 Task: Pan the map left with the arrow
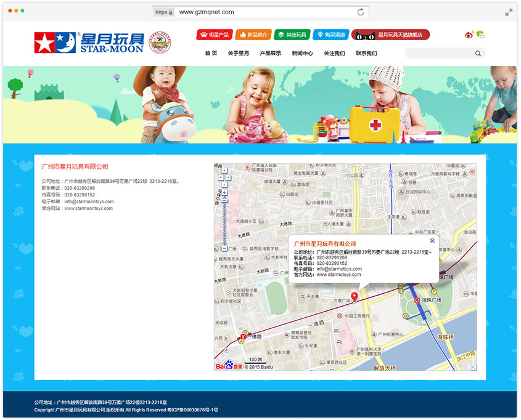[221, 177]
